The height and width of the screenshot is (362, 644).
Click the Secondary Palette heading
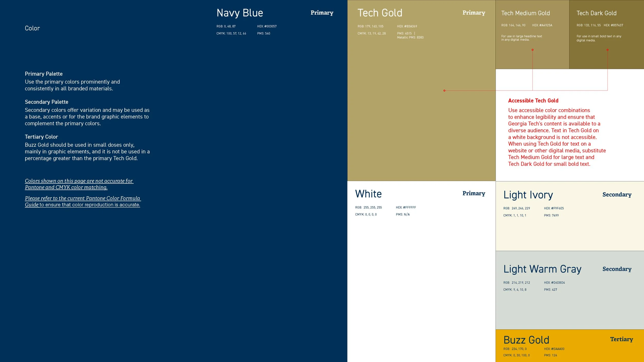47,102
